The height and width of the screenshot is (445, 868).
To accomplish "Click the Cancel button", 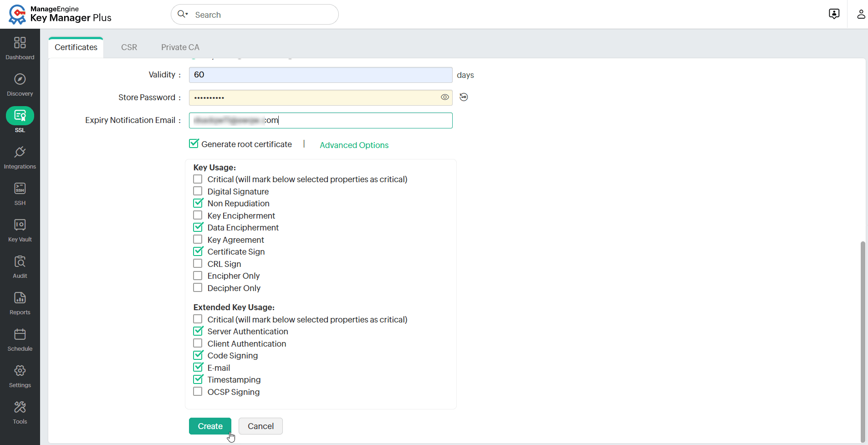I will (x=260, y=426).
